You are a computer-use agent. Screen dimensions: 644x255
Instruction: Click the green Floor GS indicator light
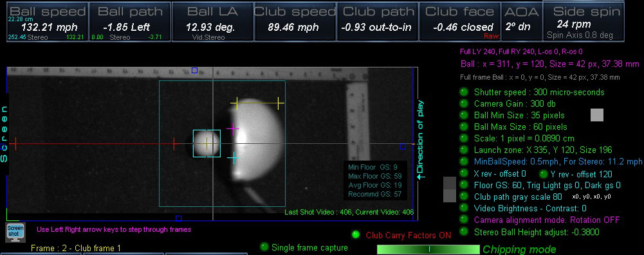464,185
